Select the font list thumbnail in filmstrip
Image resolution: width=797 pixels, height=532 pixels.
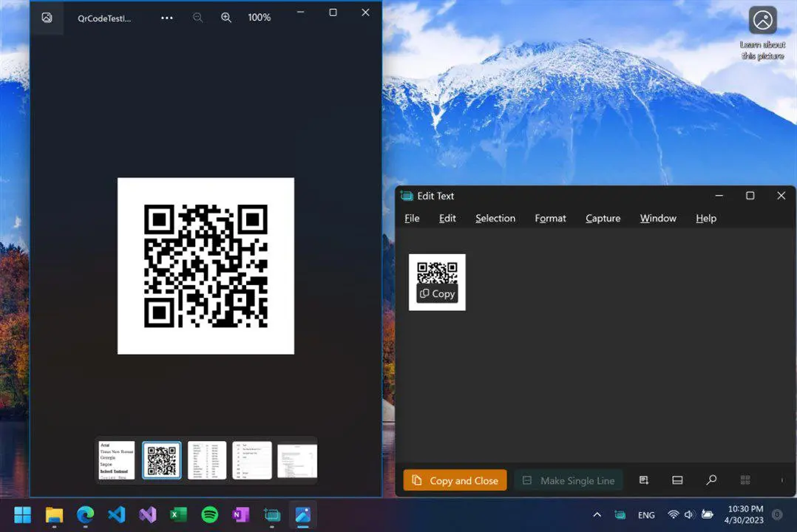[x=117, y=460]
